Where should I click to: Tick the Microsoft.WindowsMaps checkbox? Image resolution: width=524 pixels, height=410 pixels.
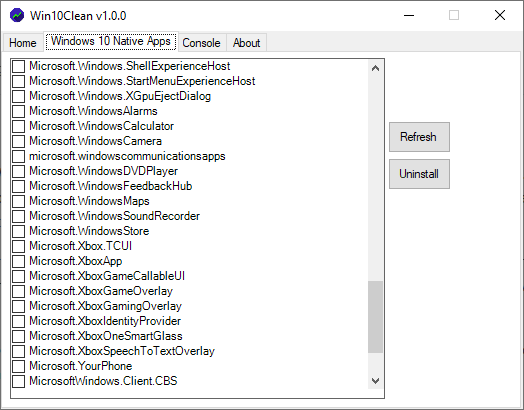(18, 201)
